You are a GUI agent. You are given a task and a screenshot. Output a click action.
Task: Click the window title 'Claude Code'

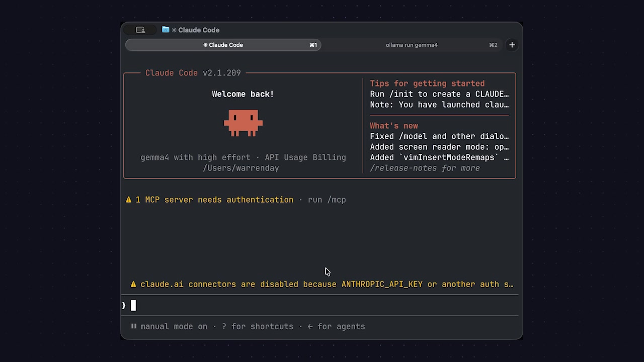199,30
